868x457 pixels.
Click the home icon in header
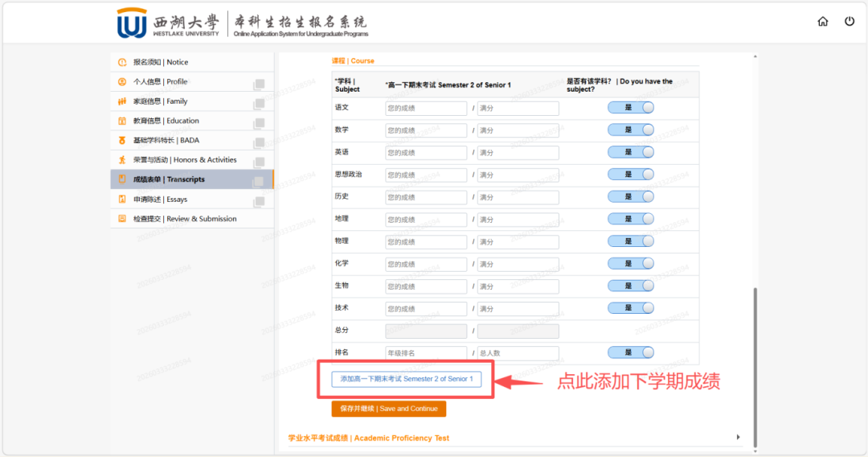[822, 22]
